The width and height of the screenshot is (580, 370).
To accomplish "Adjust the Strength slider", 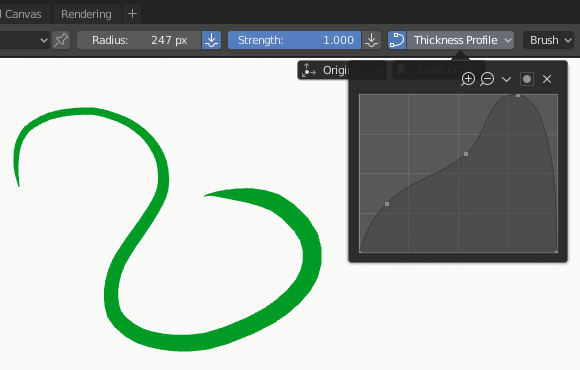I will (294, 40).
